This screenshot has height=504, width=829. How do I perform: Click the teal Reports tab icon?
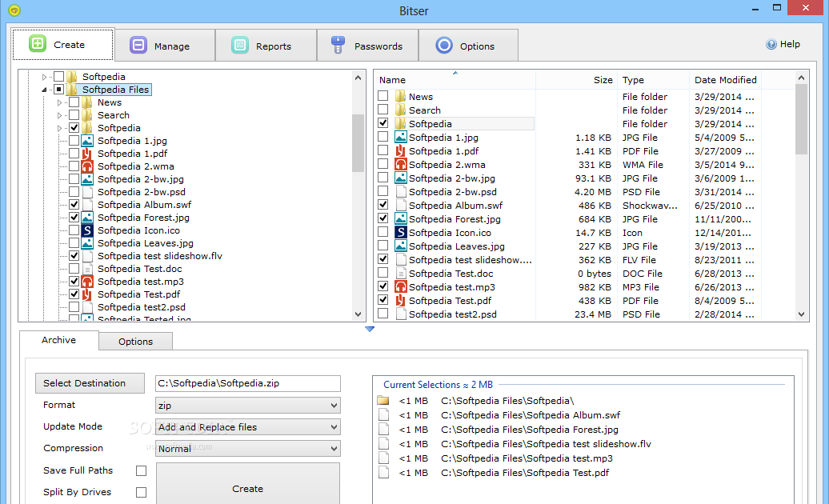(x=240, y=46)
